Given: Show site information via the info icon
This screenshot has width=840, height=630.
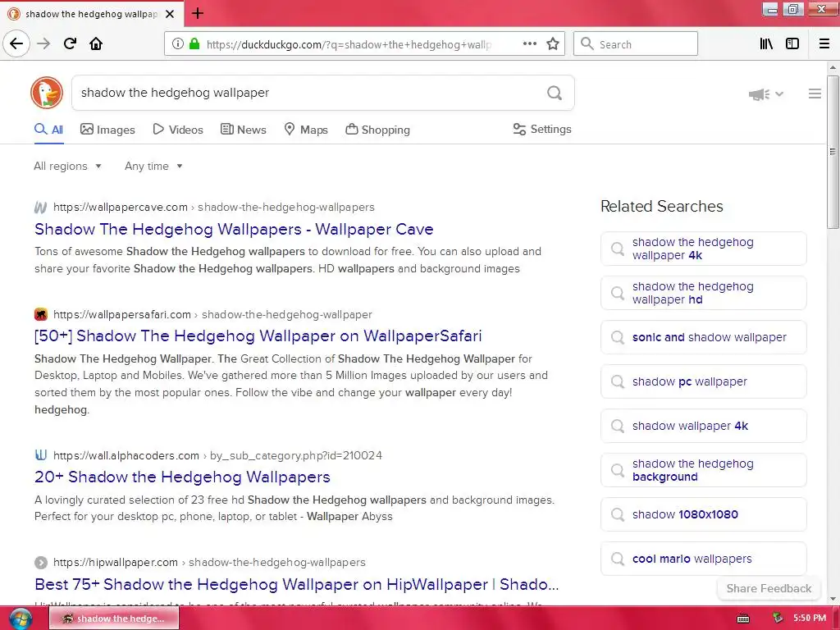Looking at the screenshot, I should click(178, 43).
